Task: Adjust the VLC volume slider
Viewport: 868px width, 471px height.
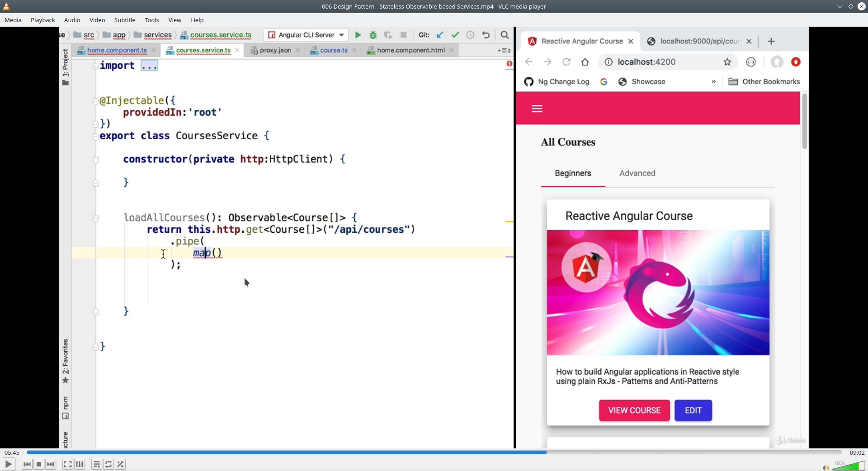Action: tap(849, 466)
